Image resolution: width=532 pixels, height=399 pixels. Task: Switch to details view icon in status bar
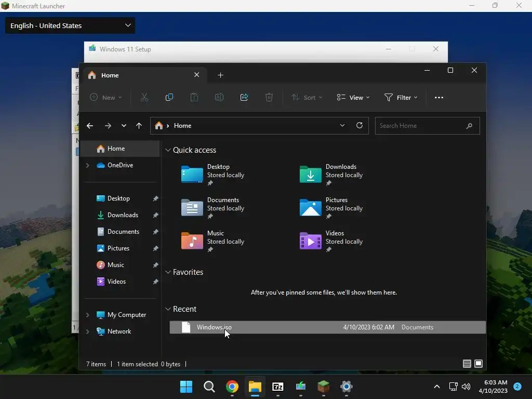click(467, 364)
